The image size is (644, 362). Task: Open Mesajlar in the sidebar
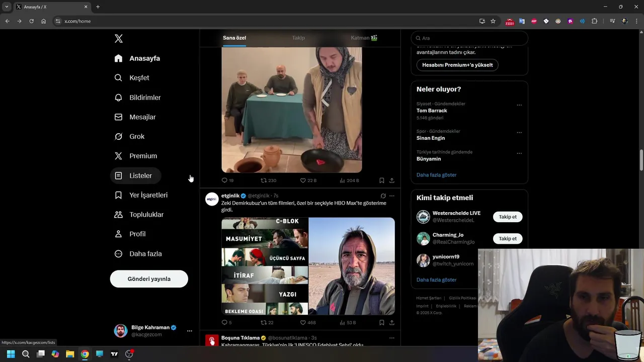tap(135, 117)
